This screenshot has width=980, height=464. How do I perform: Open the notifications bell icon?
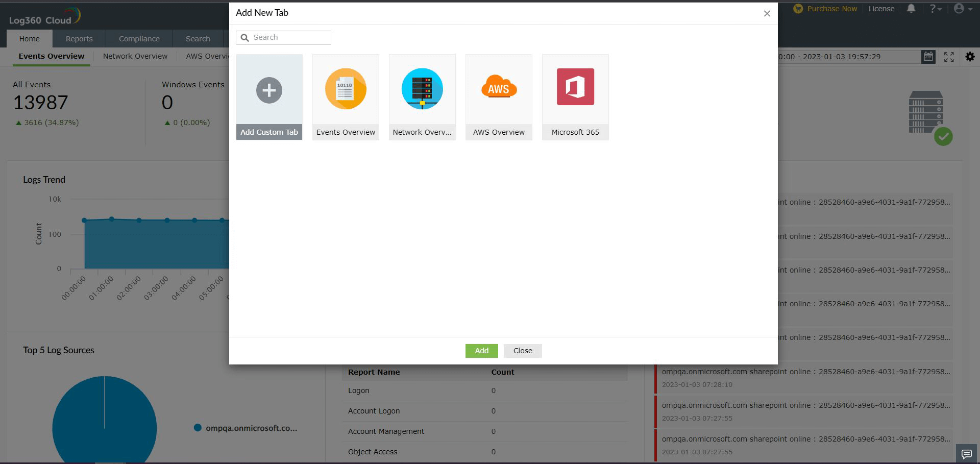[x=911, y=9]
